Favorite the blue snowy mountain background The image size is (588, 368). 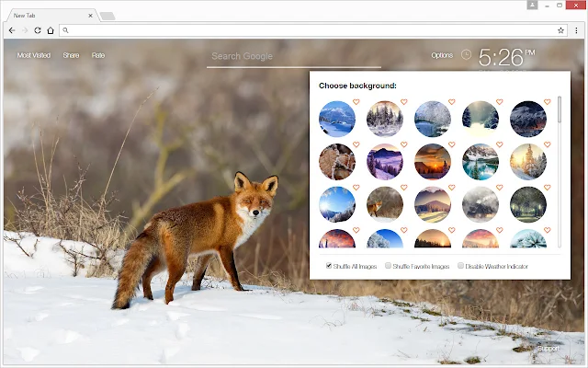356,102
